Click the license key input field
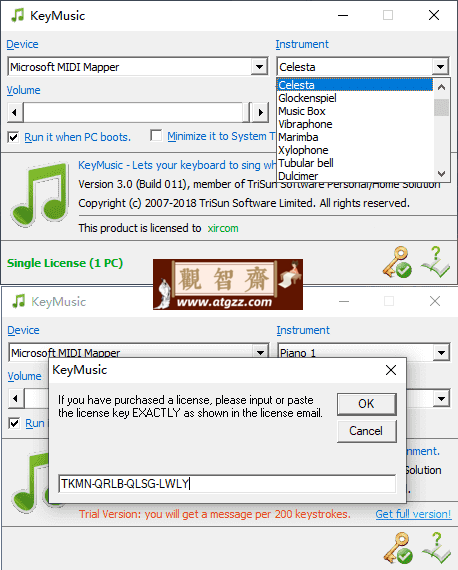The width and height of the screenshot is (458, 570). [x=227, y=484]
